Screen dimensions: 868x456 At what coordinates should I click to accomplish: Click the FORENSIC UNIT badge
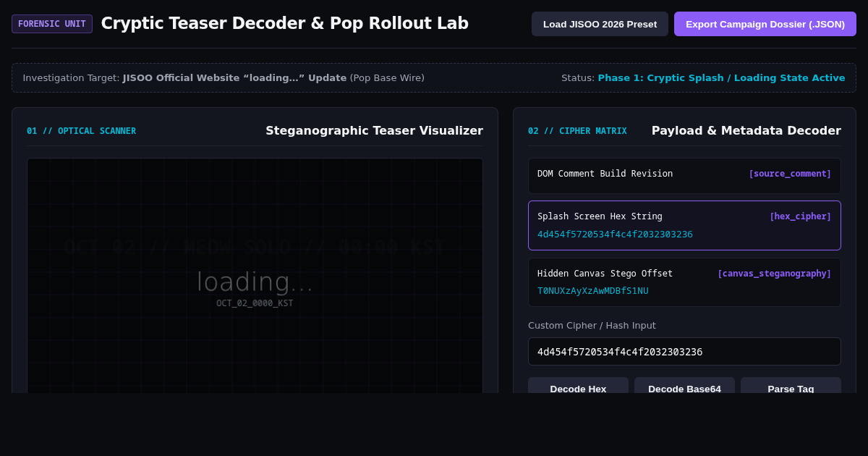(52, 24)
